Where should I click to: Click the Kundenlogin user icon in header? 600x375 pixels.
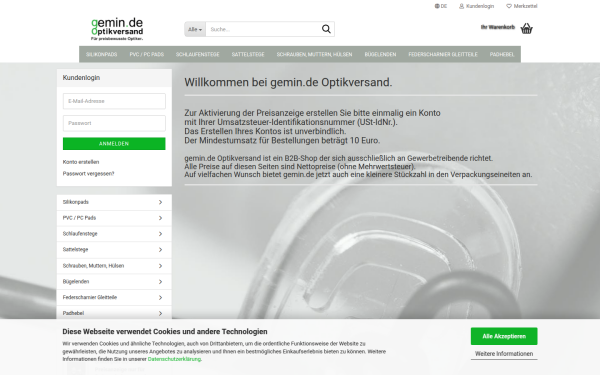tap(461, 6)
